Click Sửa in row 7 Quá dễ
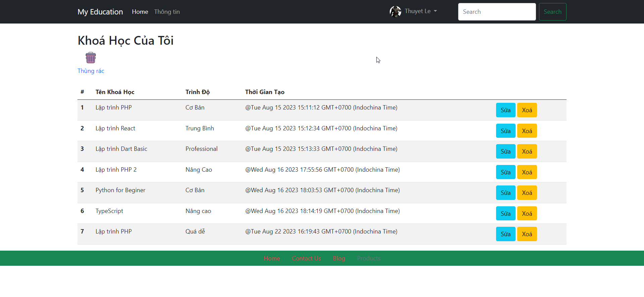 [505, 234]
